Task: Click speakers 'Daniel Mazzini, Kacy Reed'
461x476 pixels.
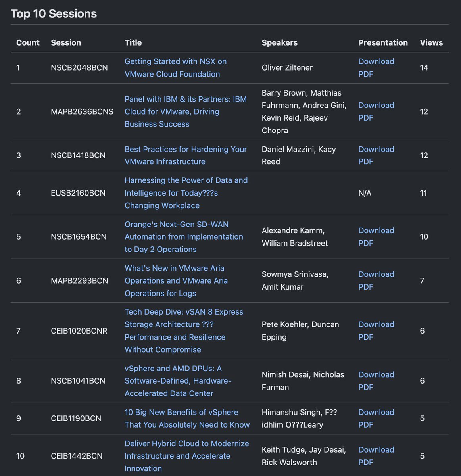Action: [299, 155]
